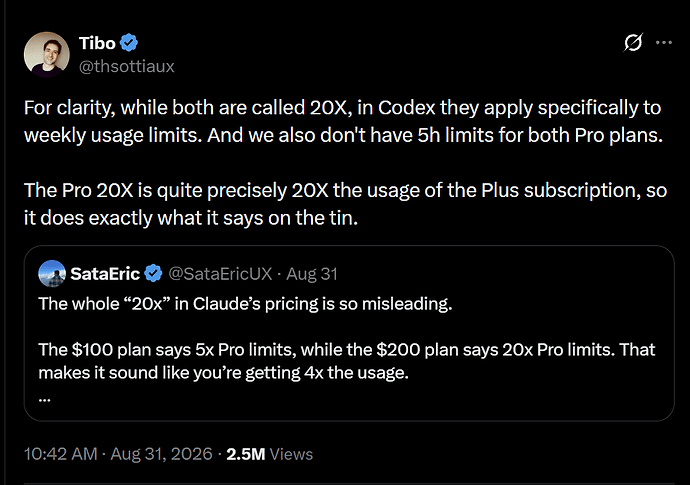Click Tibo's blue verified badge
Screen dimensions: 690x485
[129, 43]
